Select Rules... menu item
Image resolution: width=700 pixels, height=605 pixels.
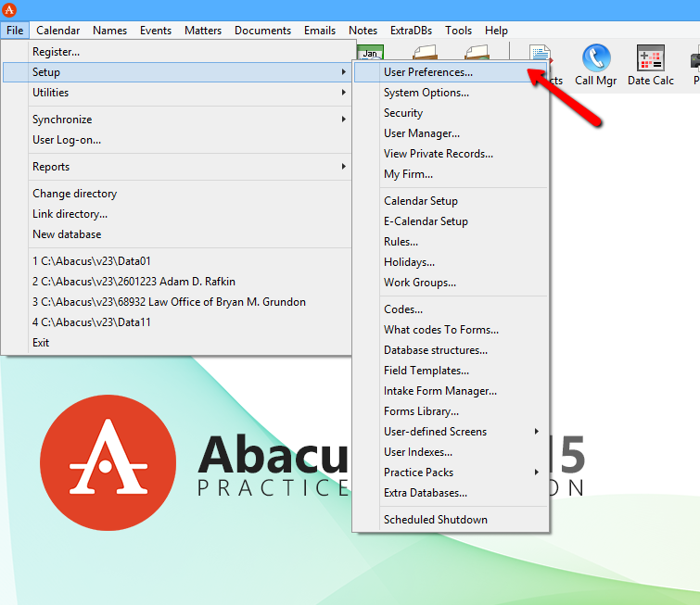[x=451, y=242]
